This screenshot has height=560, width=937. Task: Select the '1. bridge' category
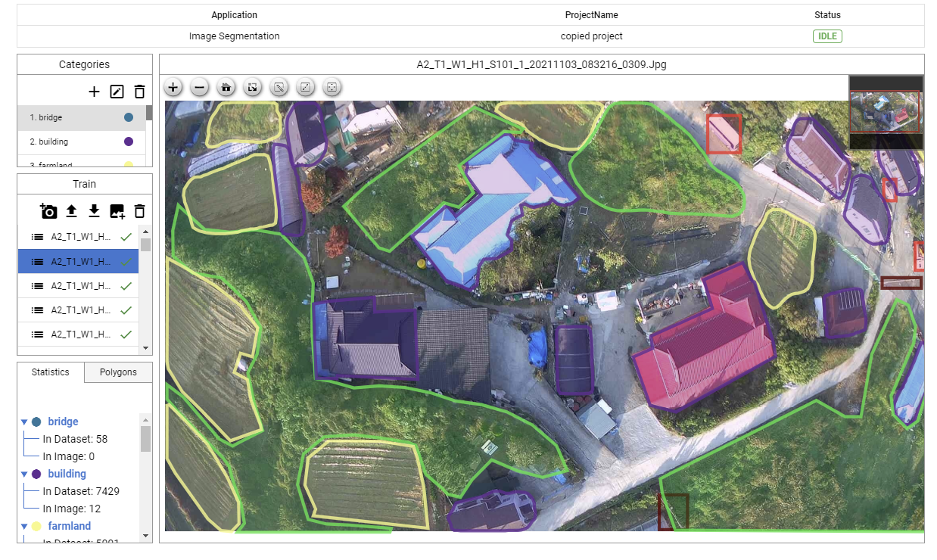point(82,117)
